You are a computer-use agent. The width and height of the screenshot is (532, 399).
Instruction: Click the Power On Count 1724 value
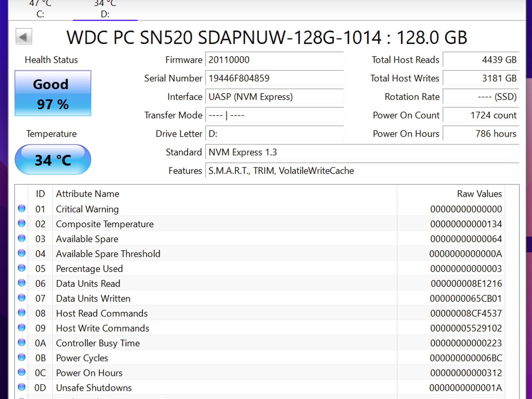[481, 115]
